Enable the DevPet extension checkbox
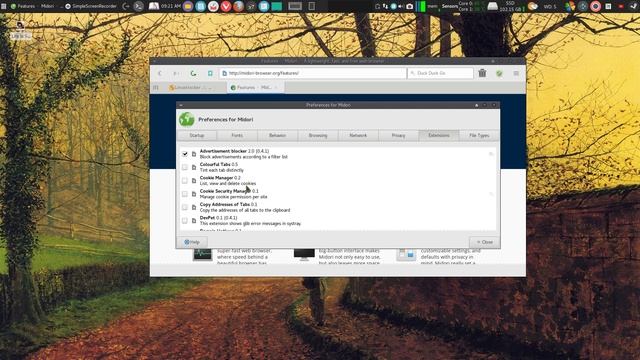The width and height of the screenshot is (640, 360). pos(185,221)
